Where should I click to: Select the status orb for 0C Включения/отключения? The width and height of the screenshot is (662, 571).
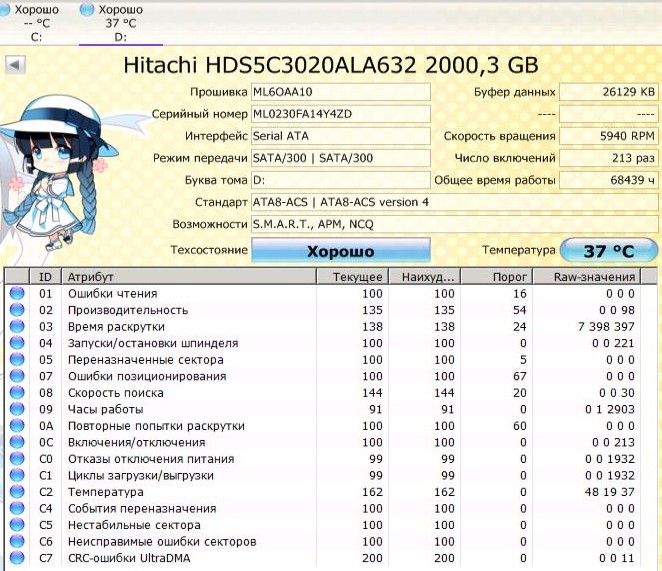click(17, 442)
